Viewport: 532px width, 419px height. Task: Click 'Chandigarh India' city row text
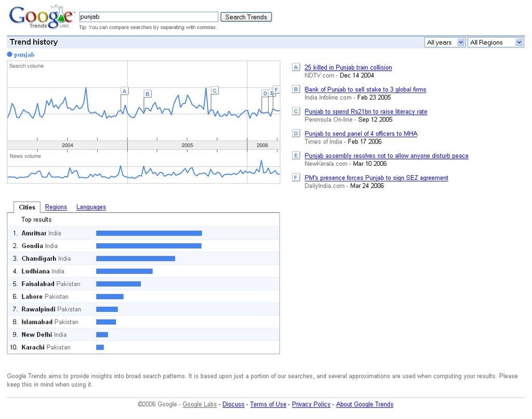pyautogui.click(x=46, y=259)
